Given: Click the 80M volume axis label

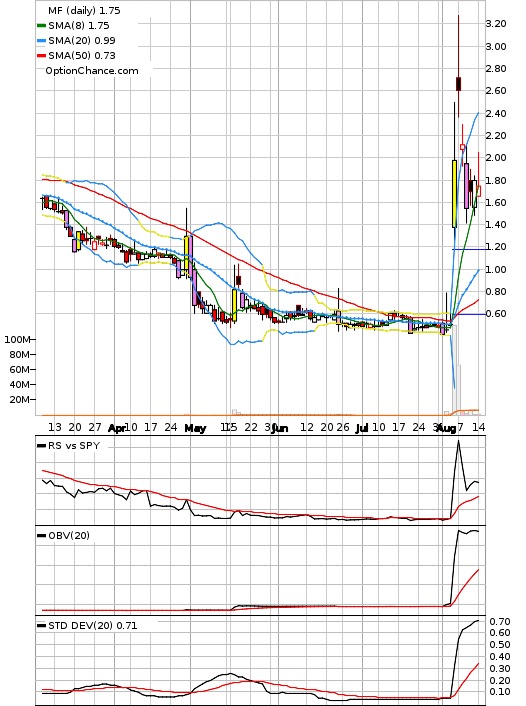Looking at the screenshot, I should tap(20, 355).
